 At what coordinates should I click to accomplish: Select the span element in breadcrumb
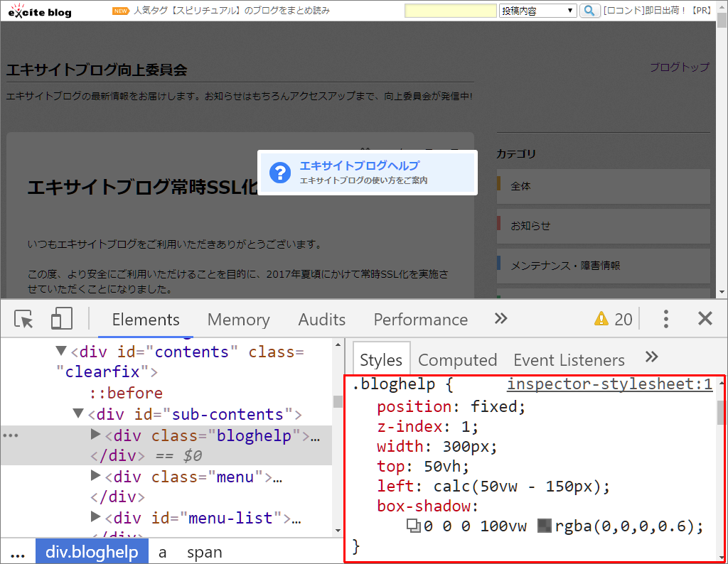(x=204, y=553)
